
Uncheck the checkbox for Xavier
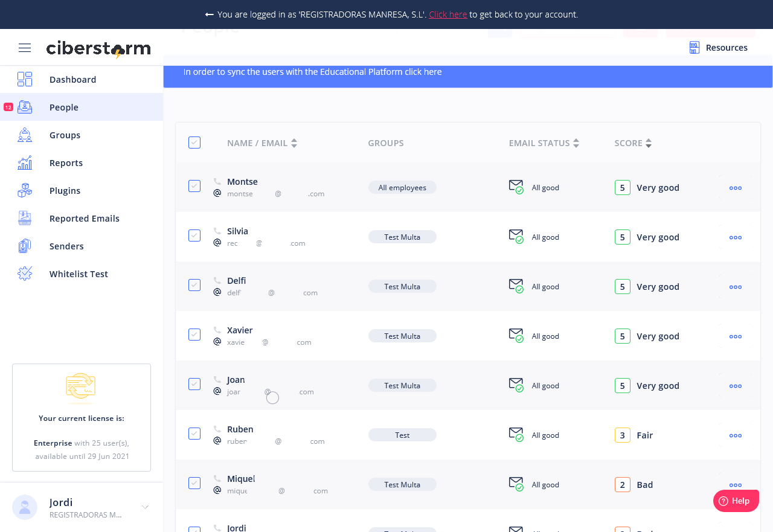[194, 335]
